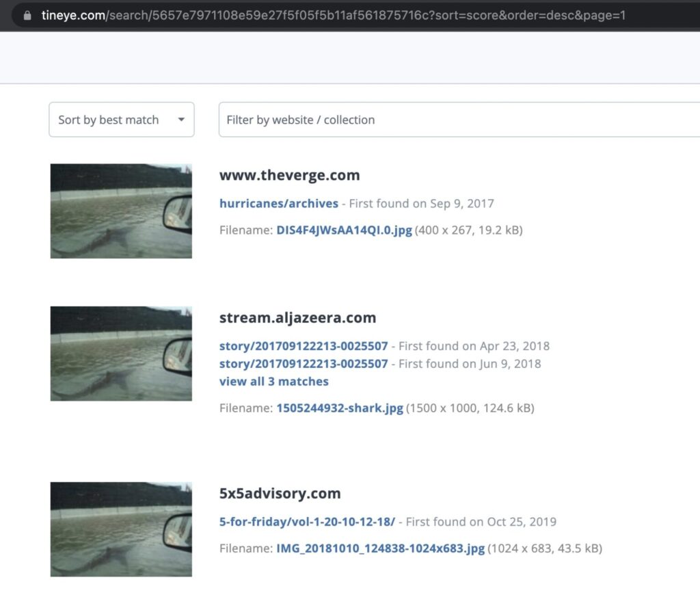Click the 5x5advisory.com result heading
Image resolution: width=700 pixels, height=610 pixels.
[280, 494]
